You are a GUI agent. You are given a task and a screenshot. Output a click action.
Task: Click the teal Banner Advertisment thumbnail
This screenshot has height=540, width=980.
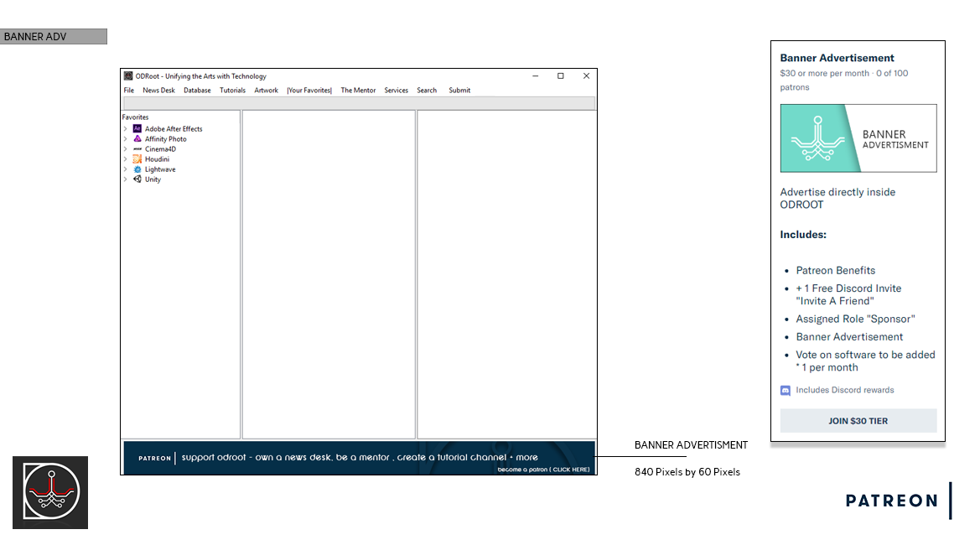[x=858, y=138]
